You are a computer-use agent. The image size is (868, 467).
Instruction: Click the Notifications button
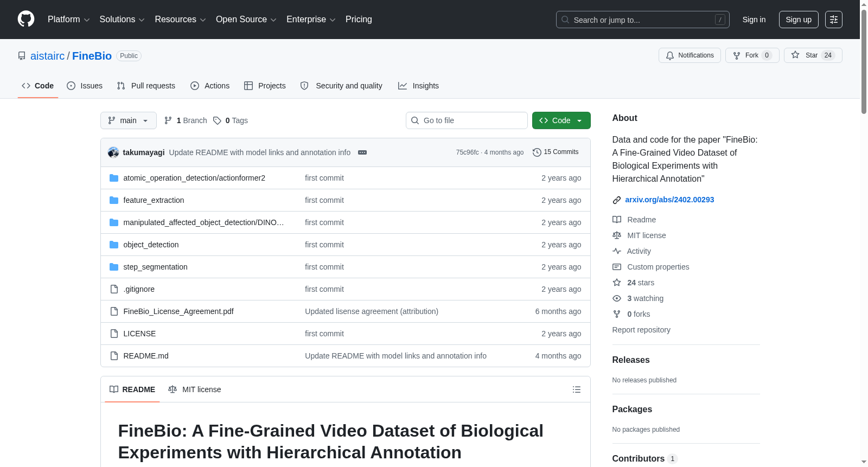690,55
